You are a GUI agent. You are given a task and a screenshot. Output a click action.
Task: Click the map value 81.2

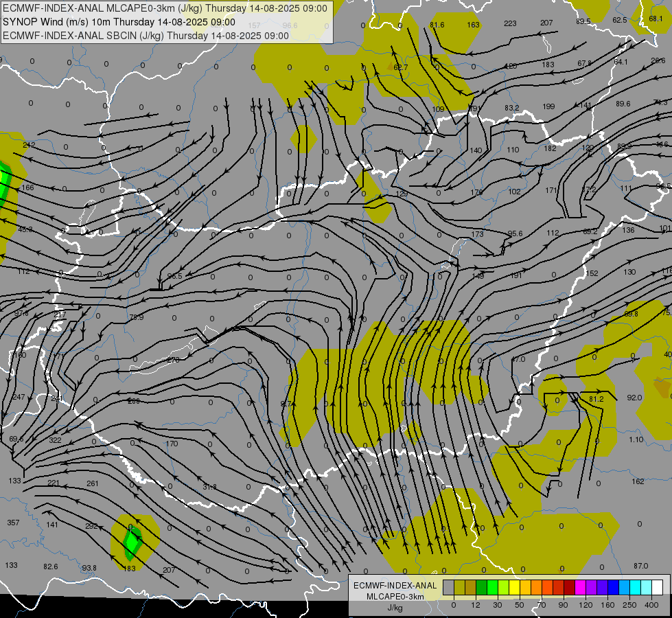[x=596, y=399]
